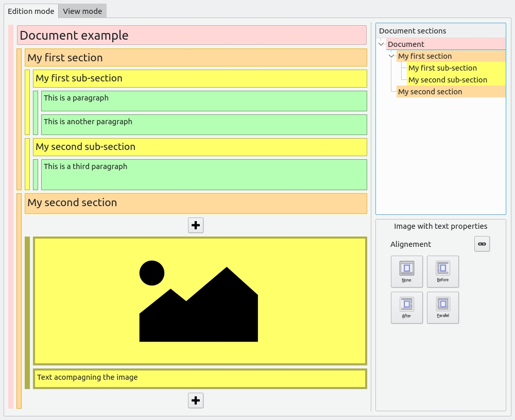Switch to the Edition mode tab
Viewport: 515px width, 420px height.
click(31, 11)
